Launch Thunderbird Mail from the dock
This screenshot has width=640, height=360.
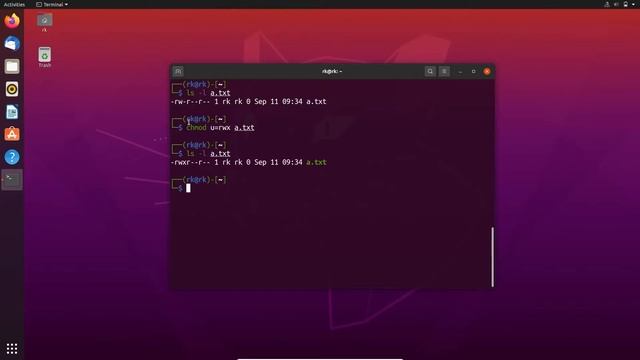tap(12, 43)
